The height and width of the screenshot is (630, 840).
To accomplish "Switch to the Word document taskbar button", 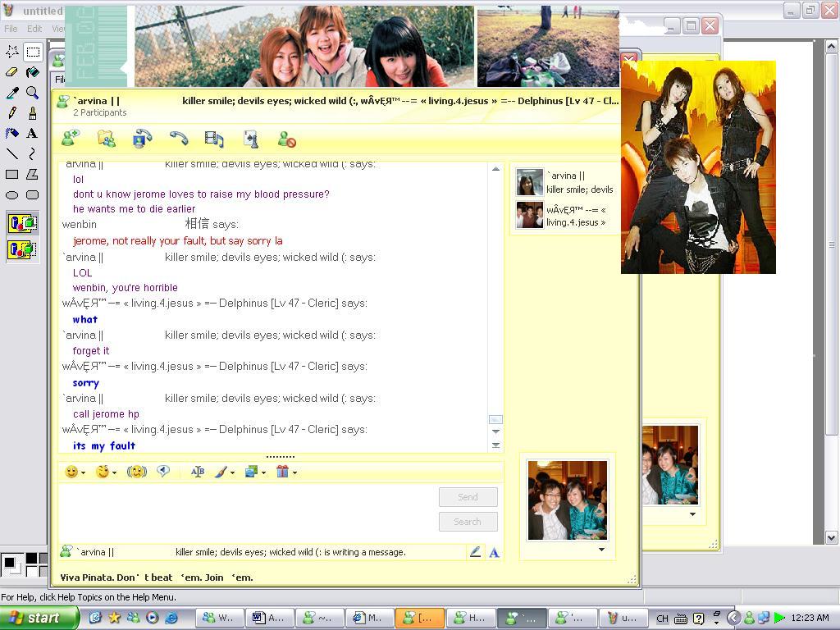I will pyautogui.click(x=269, y=619).
